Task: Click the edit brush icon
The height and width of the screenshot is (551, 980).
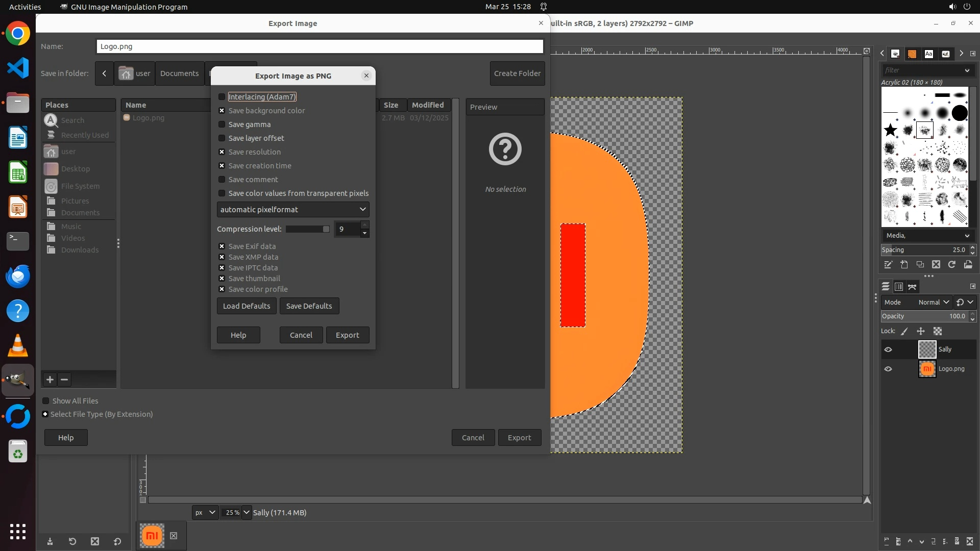Action: (x=888, y=264)
